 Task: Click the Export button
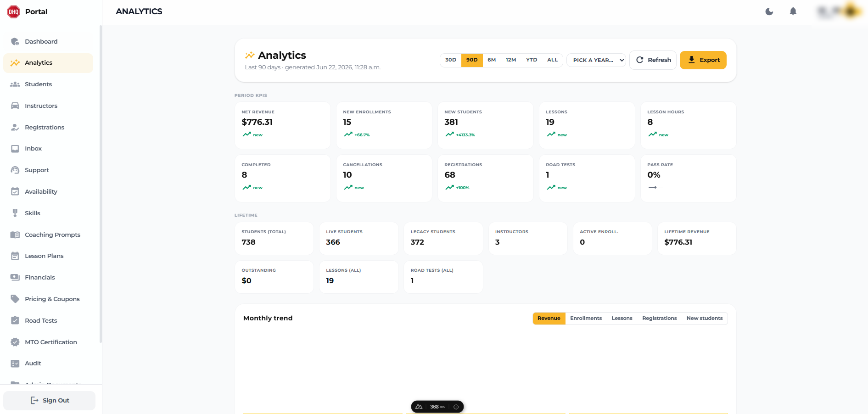click(703, 60)
